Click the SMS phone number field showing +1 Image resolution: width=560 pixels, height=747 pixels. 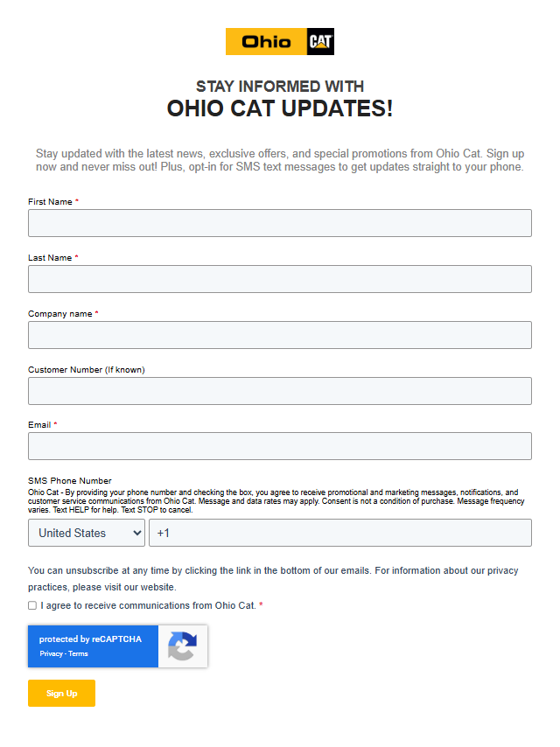tap(339, 533)
